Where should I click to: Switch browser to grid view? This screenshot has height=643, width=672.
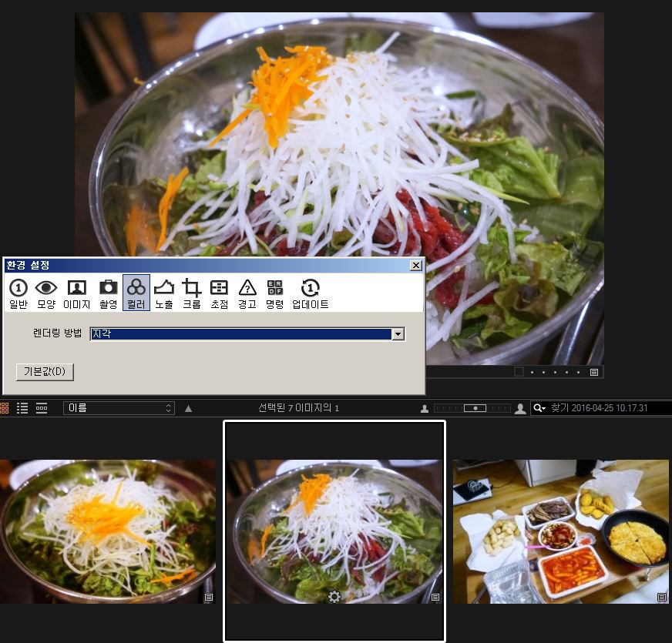(x=5, y=408)
